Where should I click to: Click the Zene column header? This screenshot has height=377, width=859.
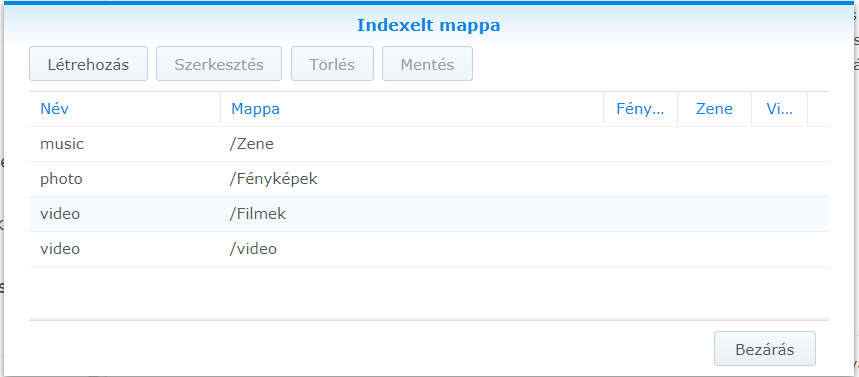(714, 109)
